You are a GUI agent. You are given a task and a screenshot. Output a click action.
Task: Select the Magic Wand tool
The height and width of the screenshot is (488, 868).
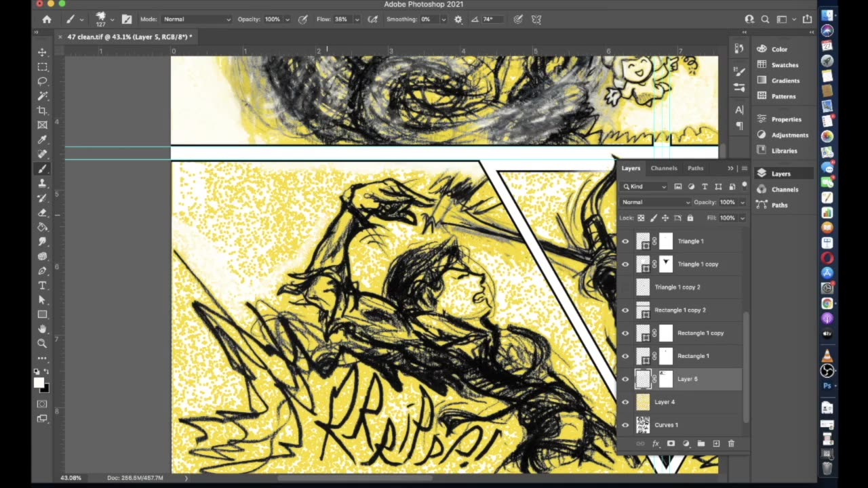tap(42, 96)
